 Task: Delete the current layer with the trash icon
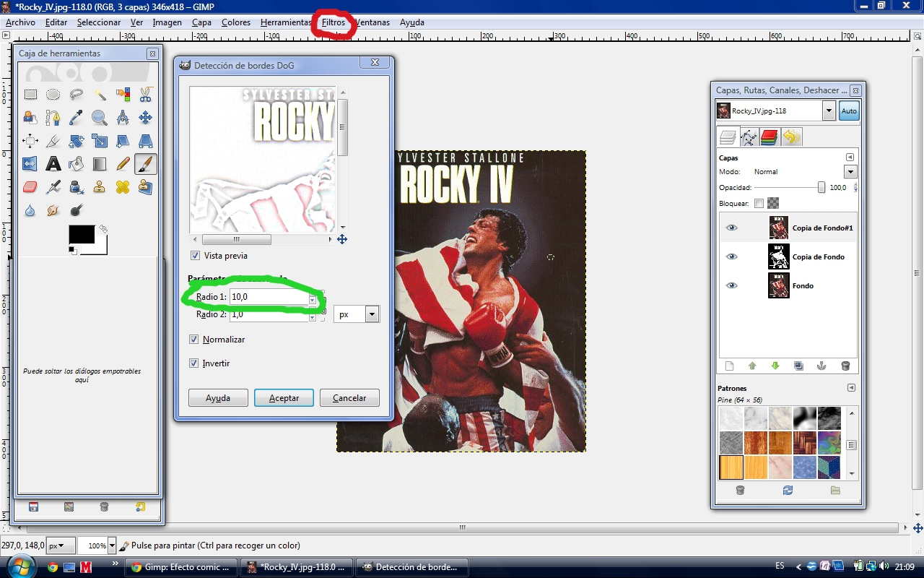tap(845, 366)
